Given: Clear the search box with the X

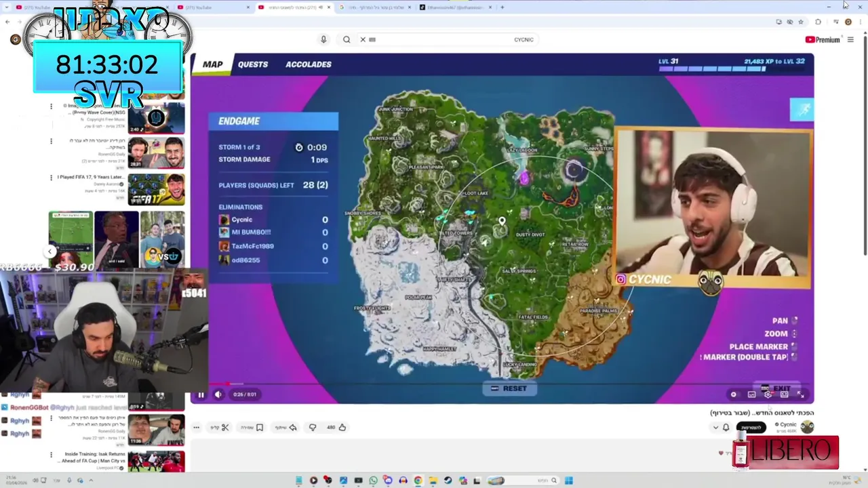Looking at the screenshot, I should tap(363, 39).
